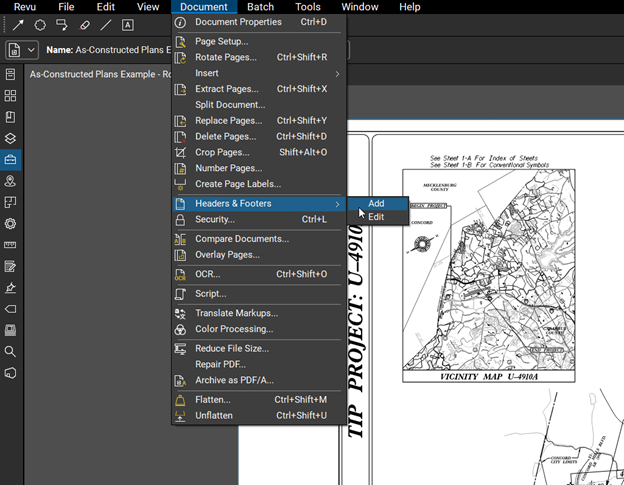
Task: Open the File menu
Action: pyautogui.click(x=66, y=7)
